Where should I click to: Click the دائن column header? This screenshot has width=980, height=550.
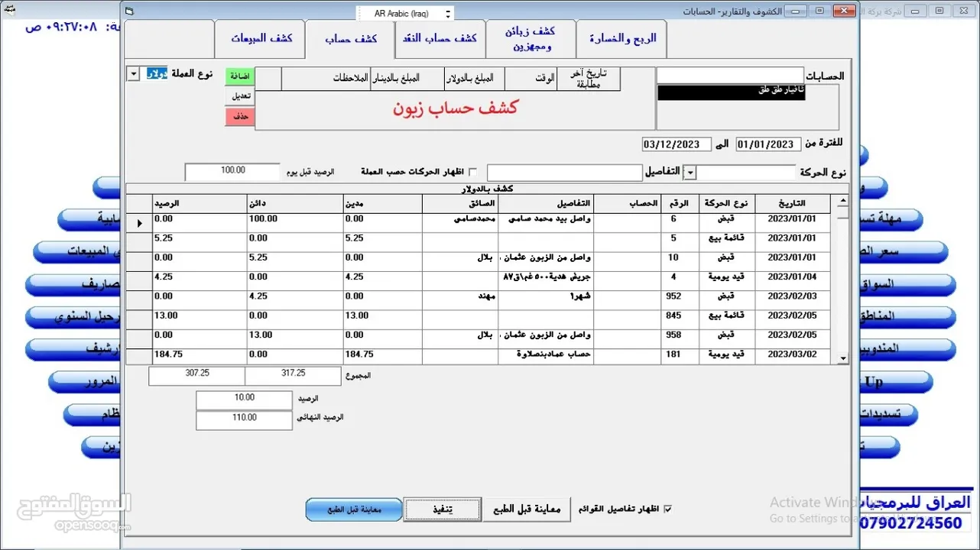click(294, 204)
